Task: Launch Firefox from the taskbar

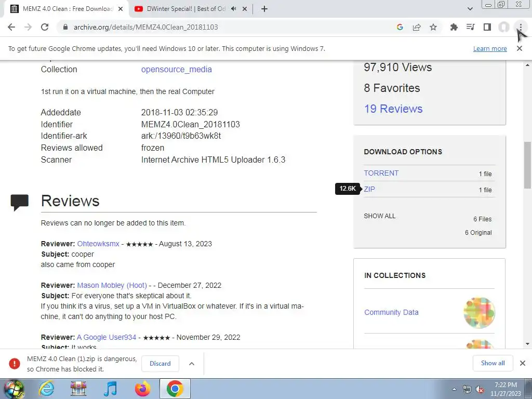Action: click(x=142, y=389)
